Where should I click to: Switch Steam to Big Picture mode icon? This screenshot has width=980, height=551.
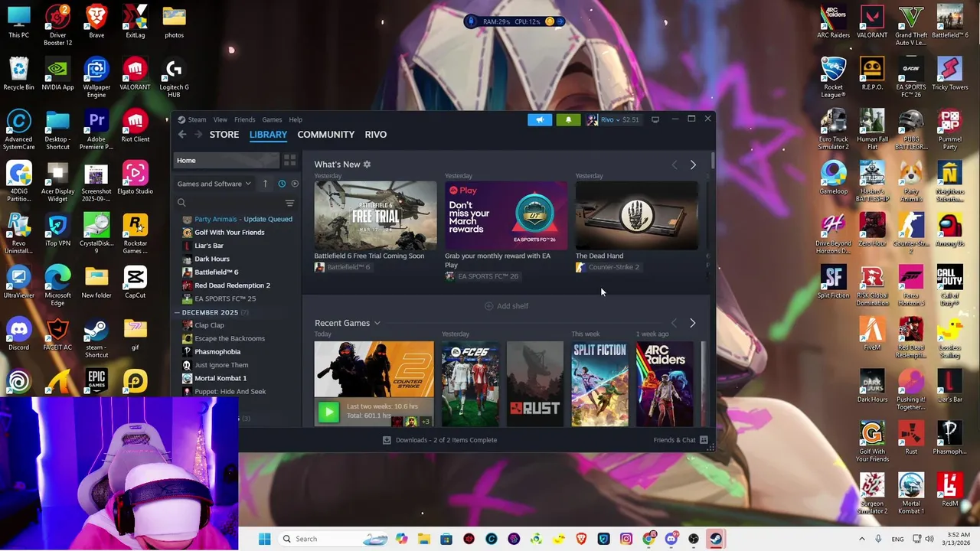655,119
